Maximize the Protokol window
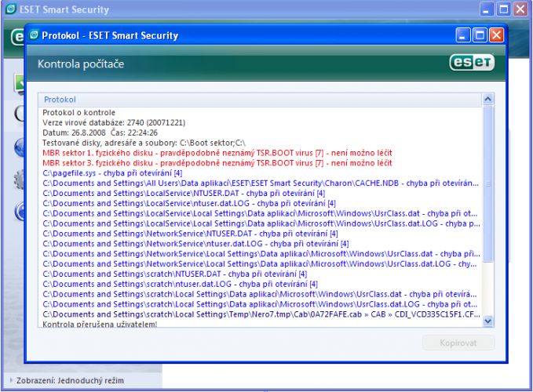 (x=480, y=35)
